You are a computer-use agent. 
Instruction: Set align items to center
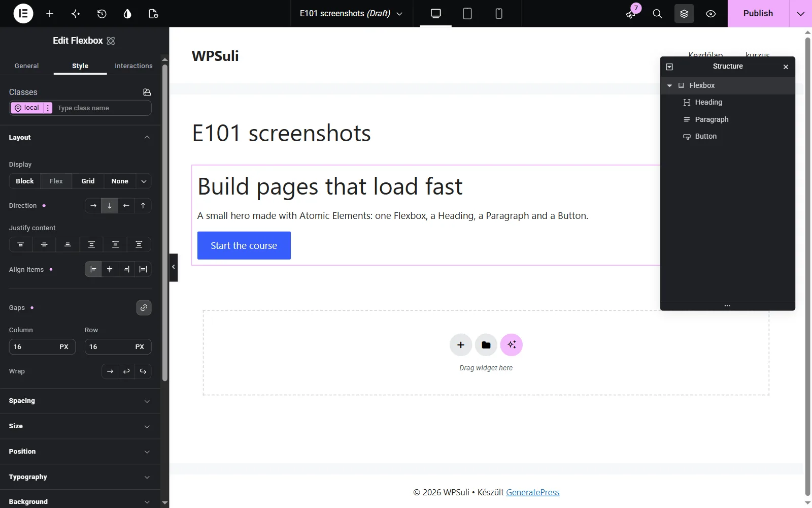pyautogui.click(x=110, y=269)
